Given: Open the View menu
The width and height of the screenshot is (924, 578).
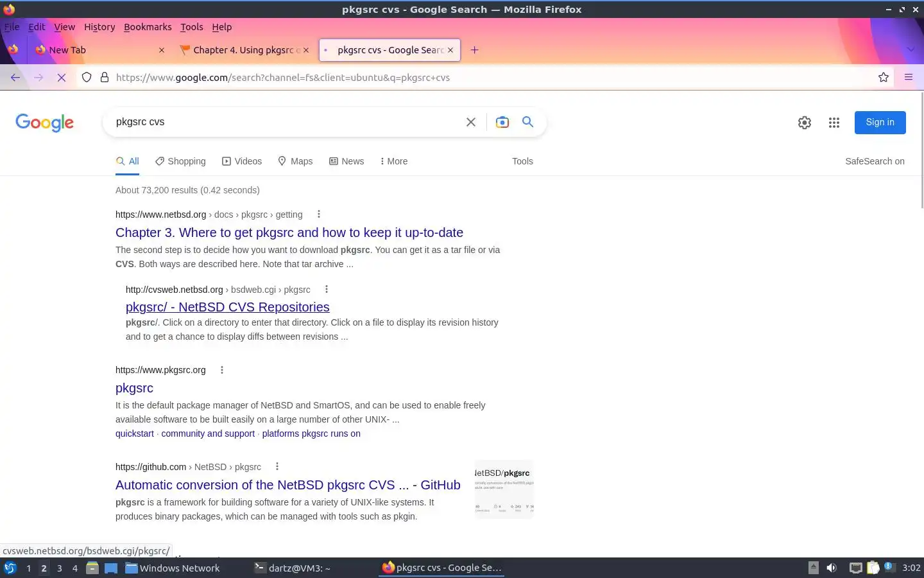Looking at the screenshot, I should (x=64, y=27).
